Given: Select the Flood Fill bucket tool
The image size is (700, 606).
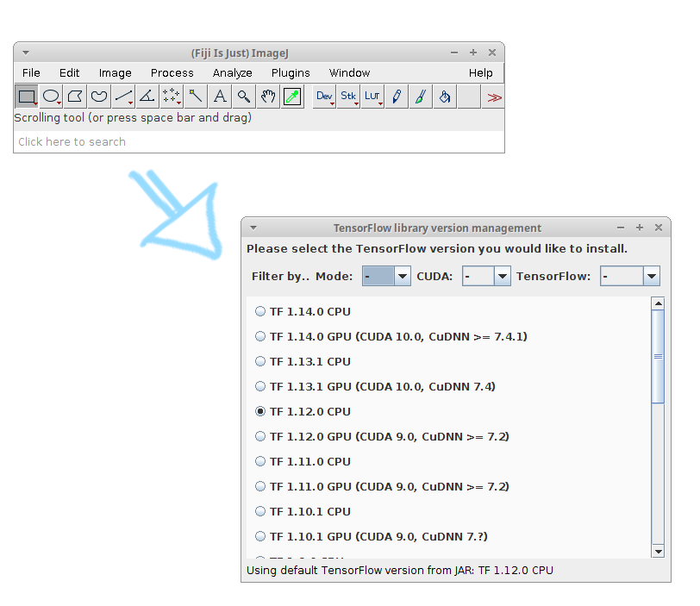Looking at the screenshot, I should (444, 97).
